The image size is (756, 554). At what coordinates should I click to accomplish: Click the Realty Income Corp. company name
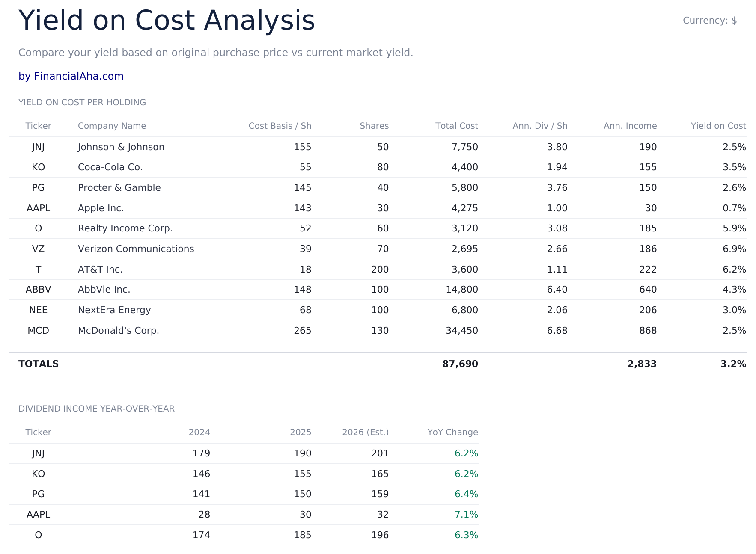125,228
